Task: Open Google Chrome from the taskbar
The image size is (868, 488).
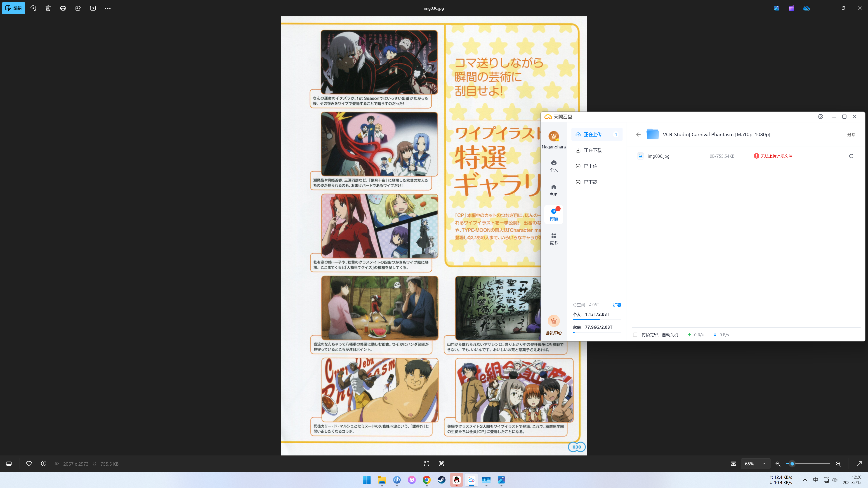Action: (x=427, y=480)
